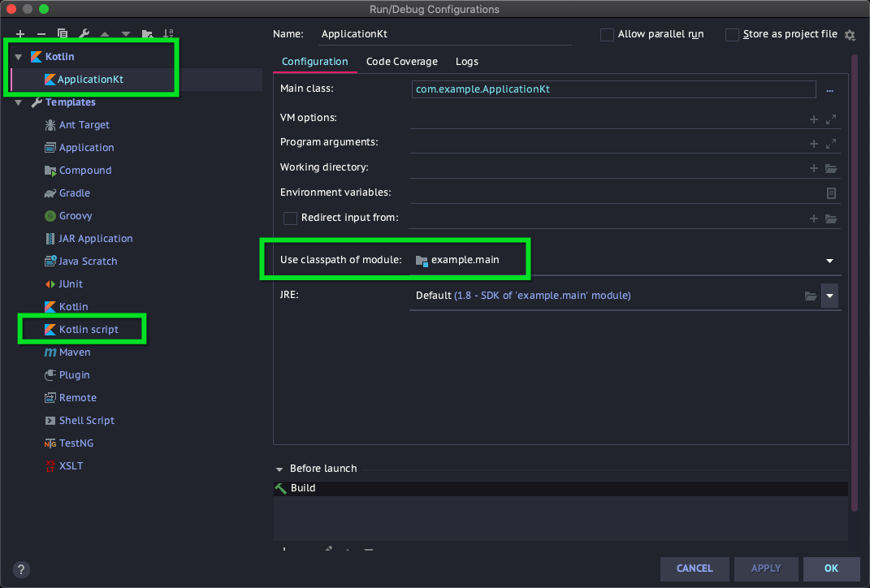The width and height of the screenshot is (870, 588).
Task: Insert macro in Redirect input plus icon
Action: click(813, 218)
